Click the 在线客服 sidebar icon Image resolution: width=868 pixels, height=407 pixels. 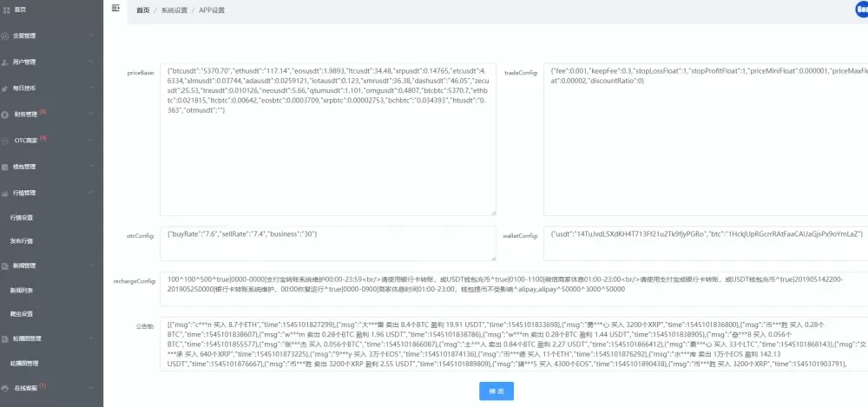(5, 387)
